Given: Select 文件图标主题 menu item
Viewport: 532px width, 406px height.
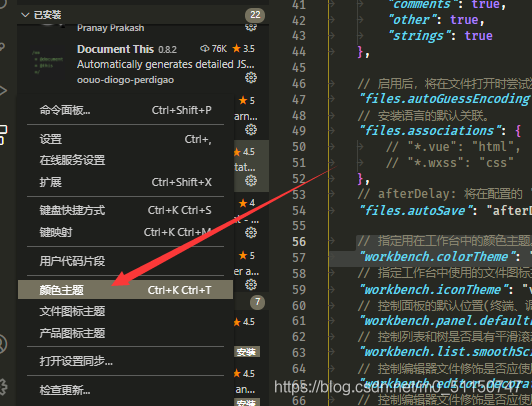Looking at the screenshot, I should pos(126,311).
